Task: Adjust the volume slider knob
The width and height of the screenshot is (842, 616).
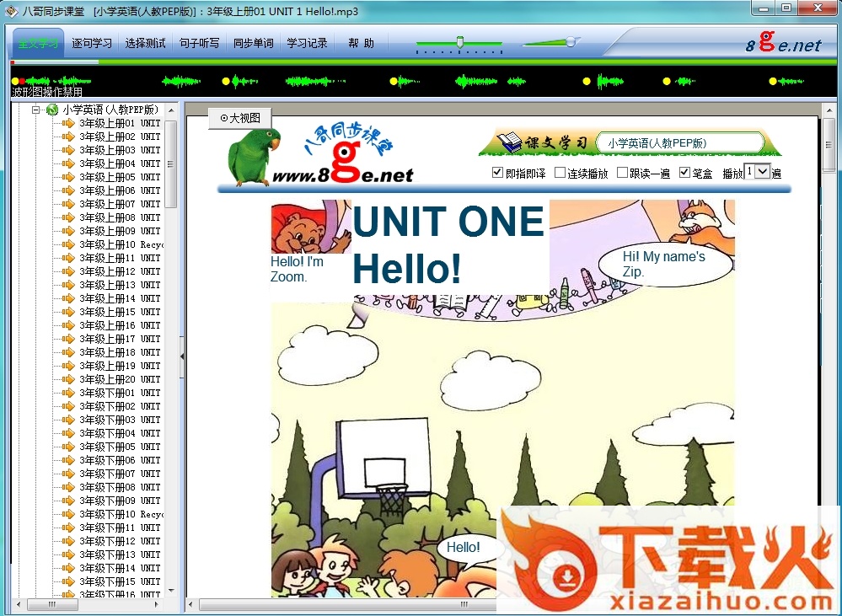Action: (x=571, y=42)
